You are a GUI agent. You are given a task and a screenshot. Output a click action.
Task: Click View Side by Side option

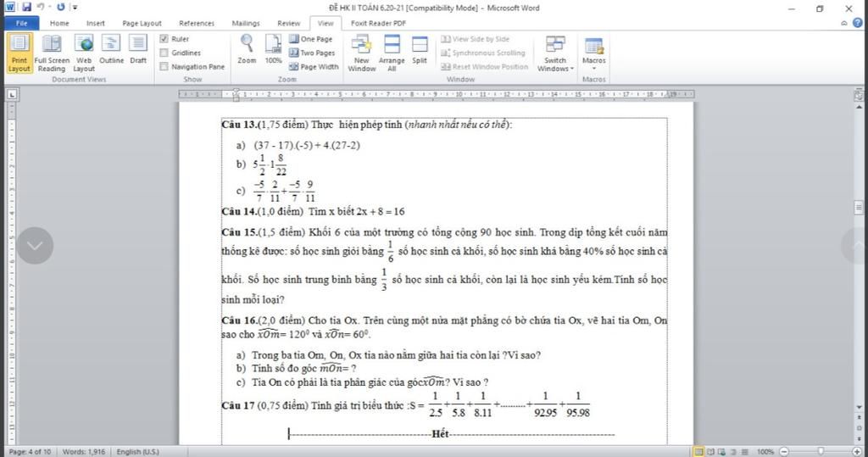(x=476, y=39)
